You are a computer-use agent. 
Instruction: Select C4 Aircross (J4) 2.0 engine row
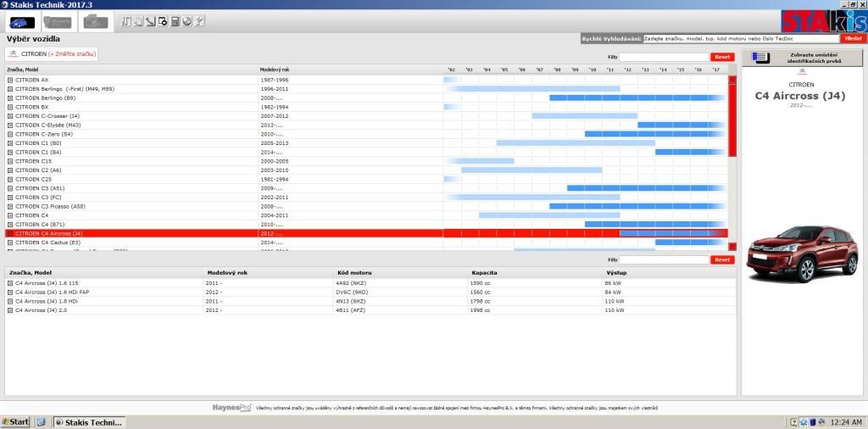click(x=51, y=310)
